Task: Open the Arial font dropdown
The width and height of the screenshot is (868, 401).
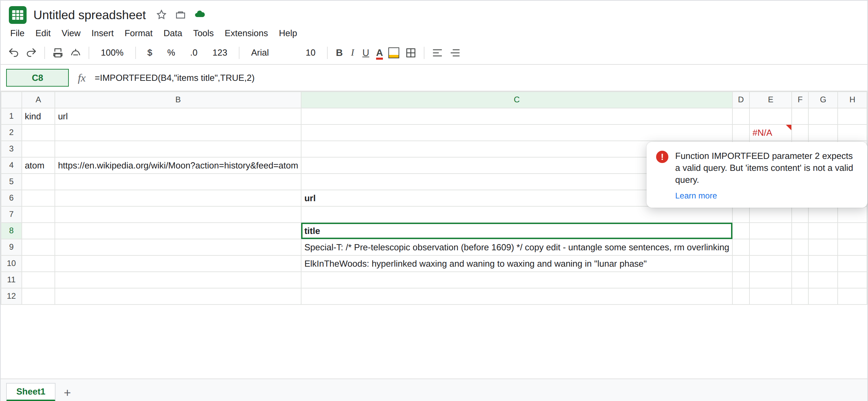Action: pyautogui.click(x=260, y=53)
